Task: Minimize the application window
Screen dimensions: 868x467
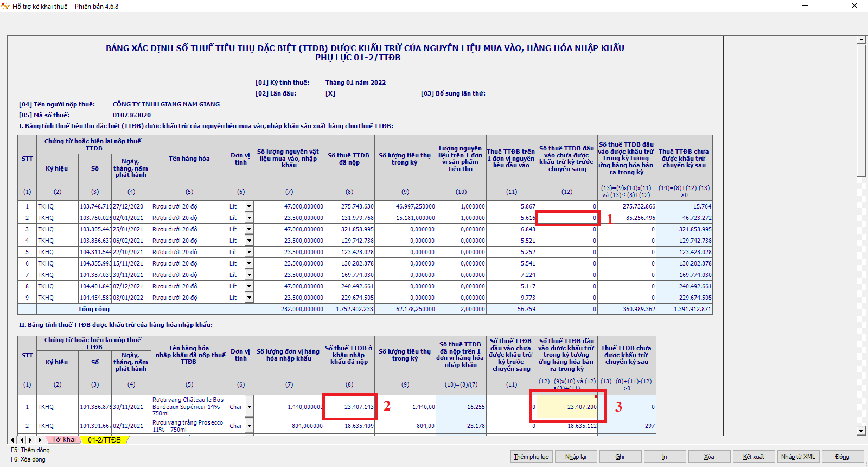Action: click(805, 6)
